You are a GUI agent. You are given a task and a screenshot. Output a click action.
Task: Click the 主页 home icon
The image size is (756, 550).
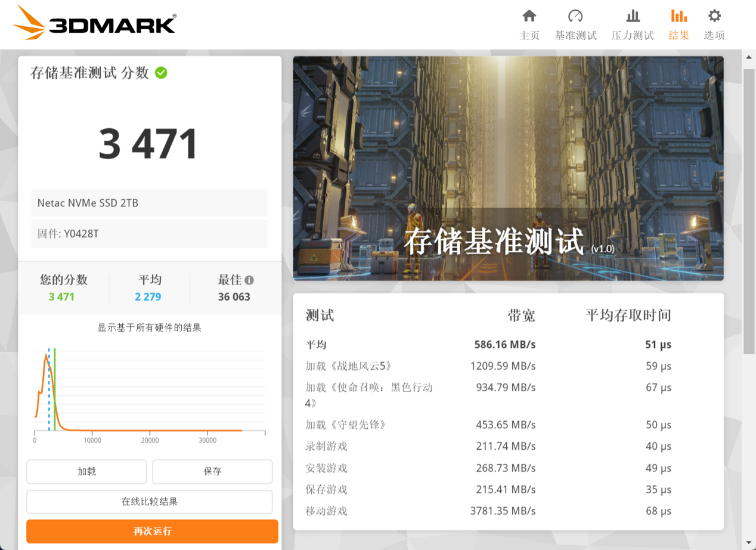pos(529,18)
